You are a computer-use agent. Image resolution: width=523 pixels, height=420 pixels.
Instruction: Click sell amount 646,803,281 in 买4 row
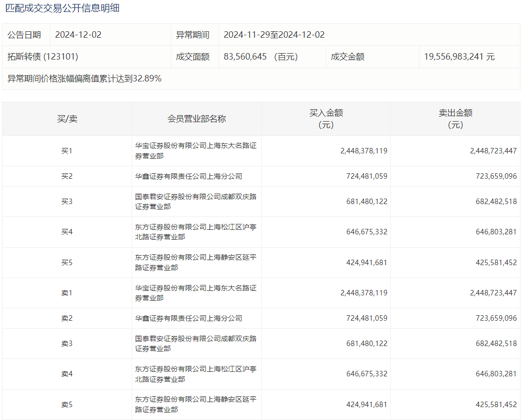(x=496, y=232)
